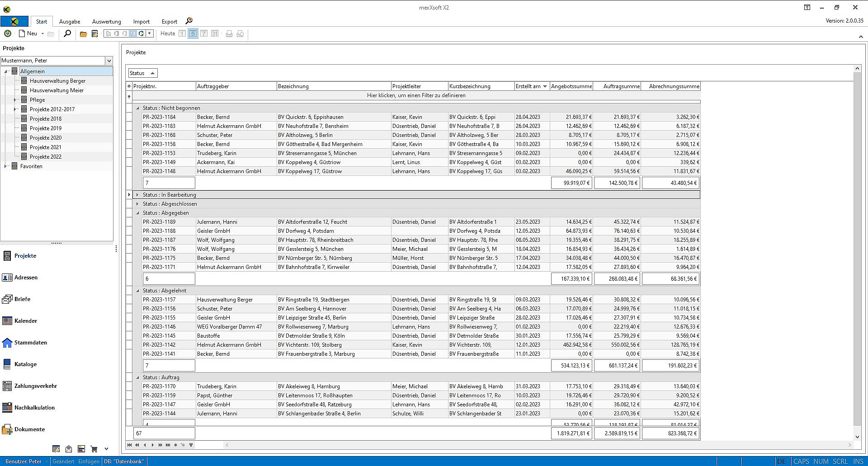
Task: Open the view layout group dropdown arrow
Action: click(150, 33)
